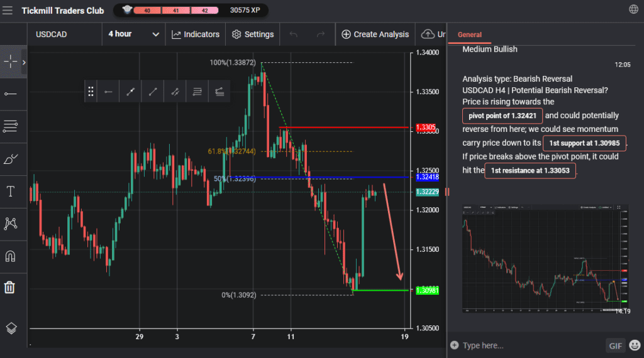This screenshot has width=644, height=358.
Task: Click the trash icon to delete drawings
Action: [11, 288]
